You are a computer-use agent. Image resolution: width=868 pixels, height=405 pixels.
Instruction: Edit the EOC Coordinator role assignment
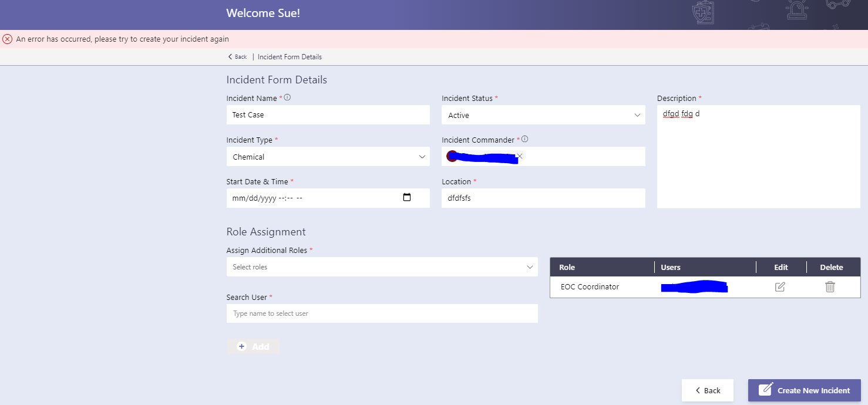[779, 286]
